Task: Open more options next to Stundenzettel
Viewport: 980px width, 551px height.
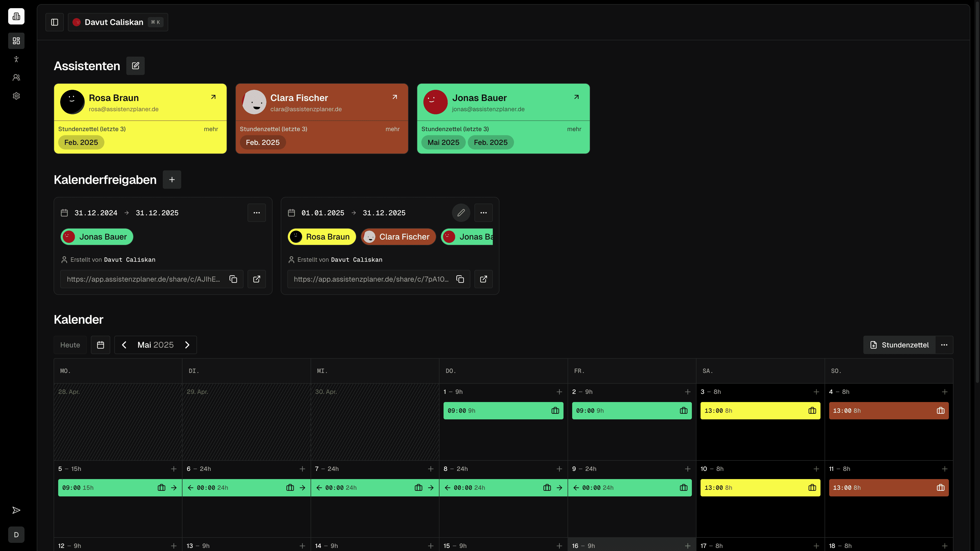Action: tap(944, 345)
